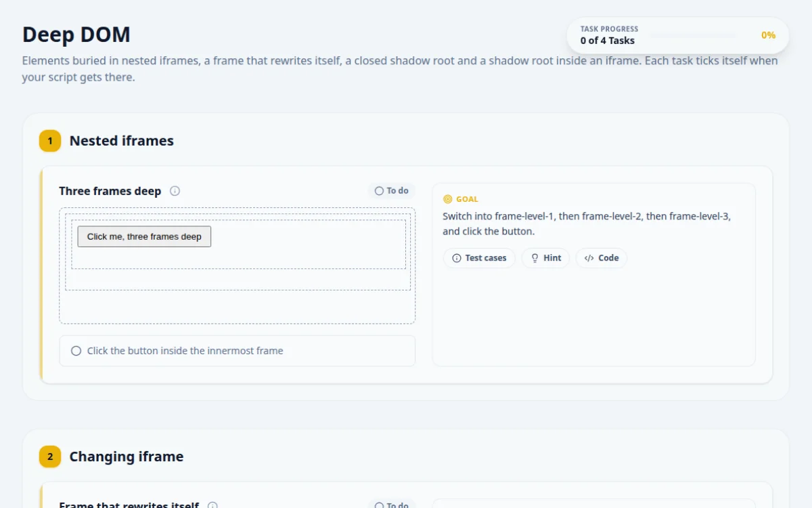Image resolution: width=812 pixels, height=508 pixels.
Task: Click the To do status badge of Three frames deep
Action: [392, 191]
